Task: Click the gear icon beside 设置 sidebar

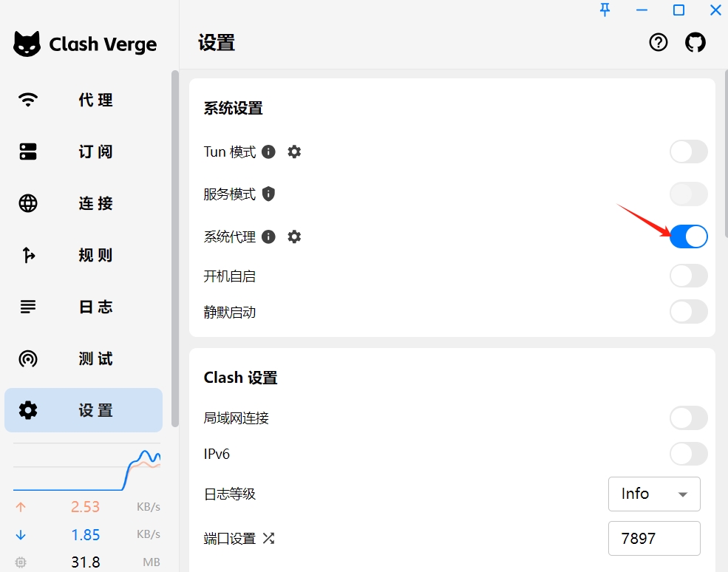Action: 28,410
